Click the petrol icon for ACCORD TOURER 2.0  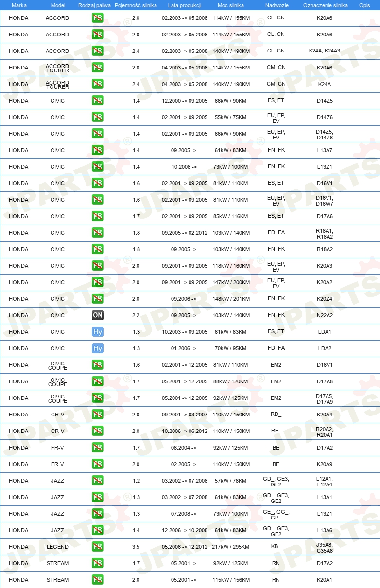(98, 68)
